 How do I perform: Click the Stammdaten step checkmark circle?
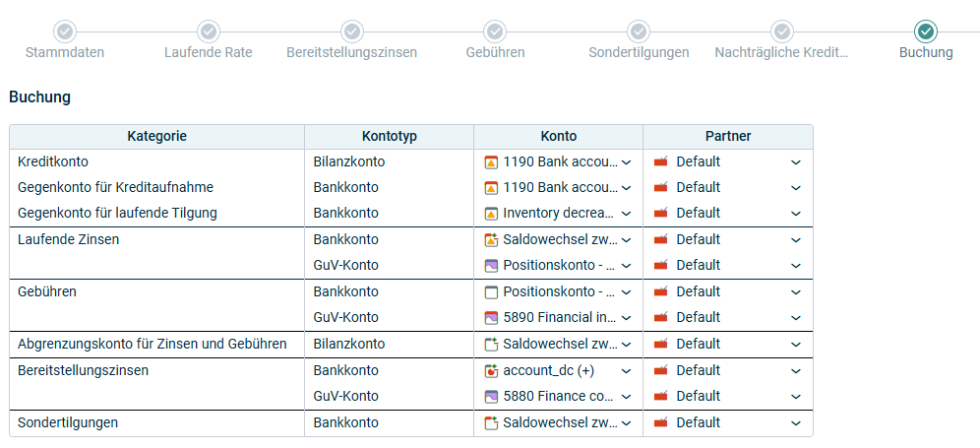click(x=65, y=31)
